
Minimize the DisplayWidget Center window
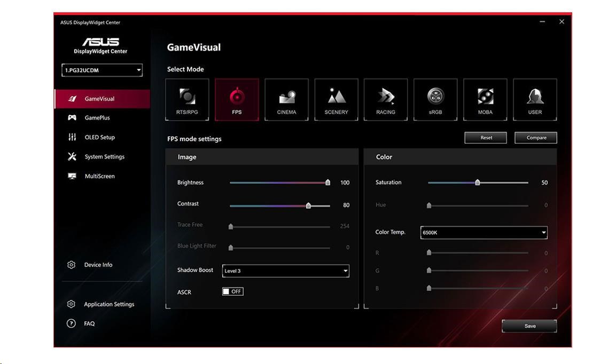click(542, 21)
